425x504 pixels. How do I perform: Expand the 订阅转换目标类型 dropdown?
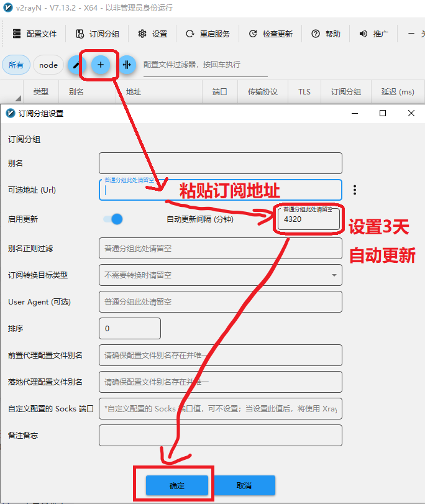[221, 275]
